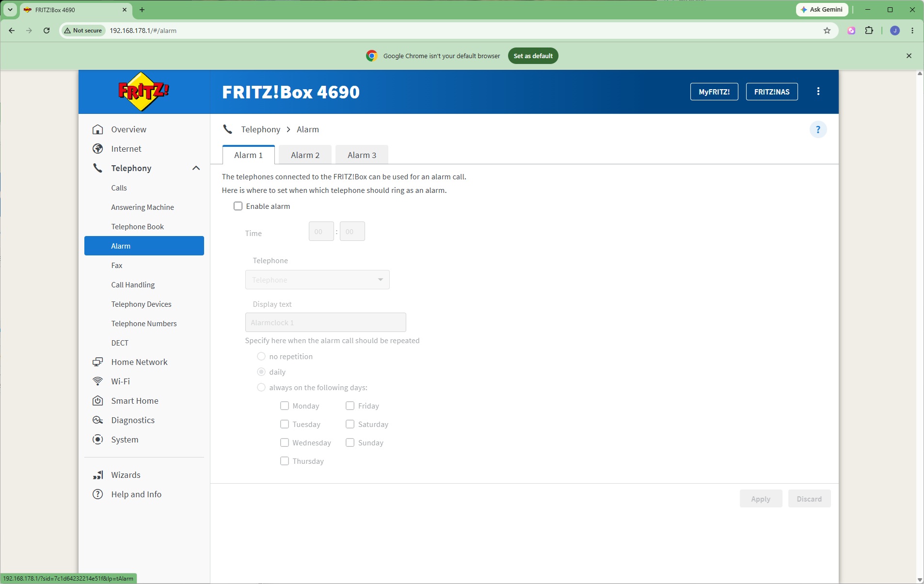Screen dimensions: 924x584
Task: Check the Wednesday checkbox
Action: coord(285,443)
